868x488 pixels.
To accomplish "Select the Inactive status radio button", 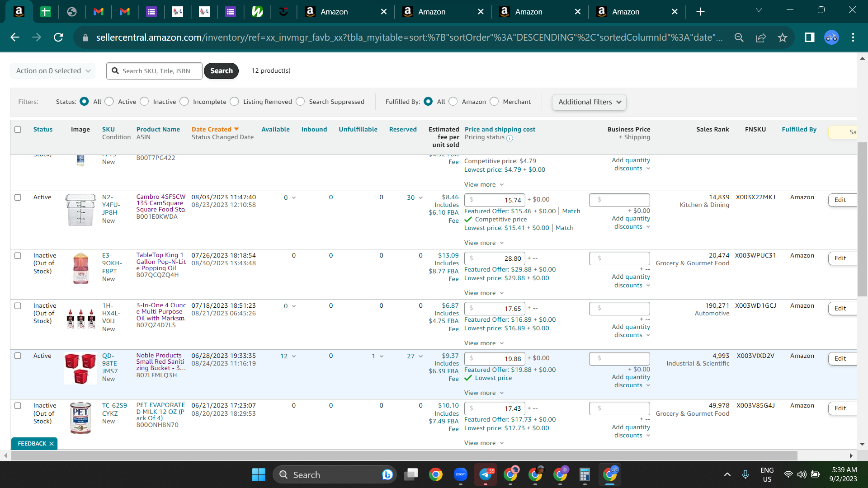I will tap(144, 102).
